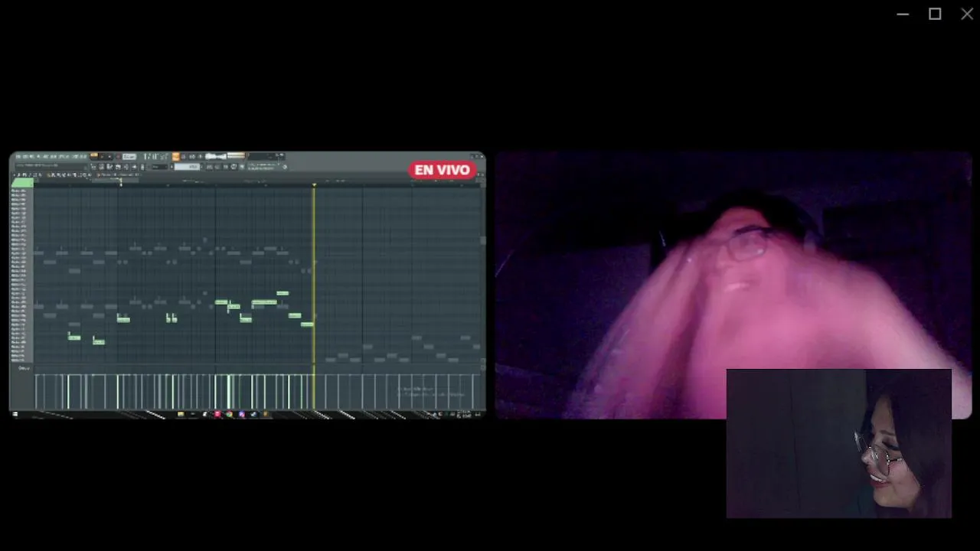The height and width of the screenshot is (551, 980).
Task: Select the highlighted note touching the yellow playhead
Action: pos(307,324)
